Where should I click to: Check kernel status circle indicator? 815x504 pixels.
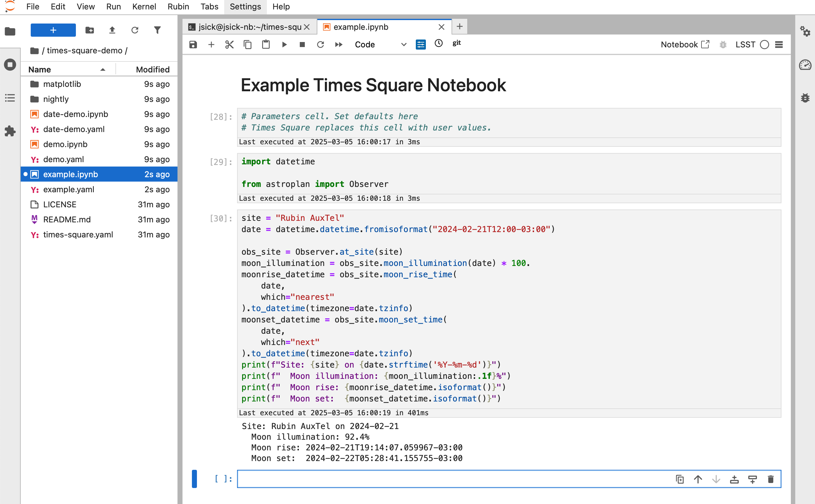tap(765, 45)
